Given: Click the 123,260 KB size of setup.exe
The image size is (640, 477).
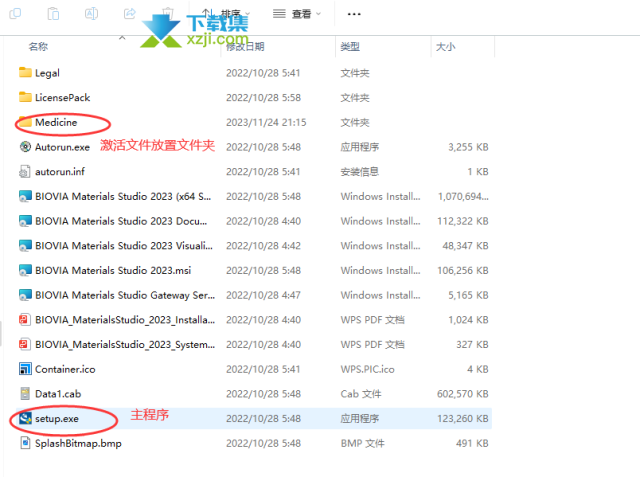Looking at the screenshot, I should [x=462, y=419].
